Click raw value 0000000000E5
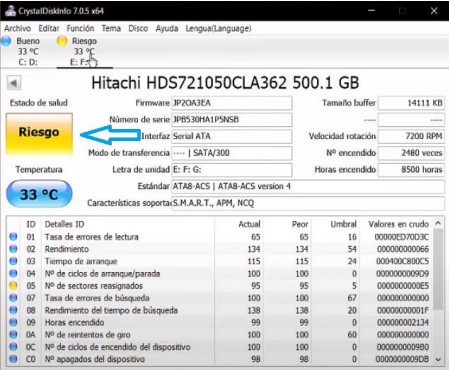The height and width of the screenshot is (370, 449). (x=403, y=286)
